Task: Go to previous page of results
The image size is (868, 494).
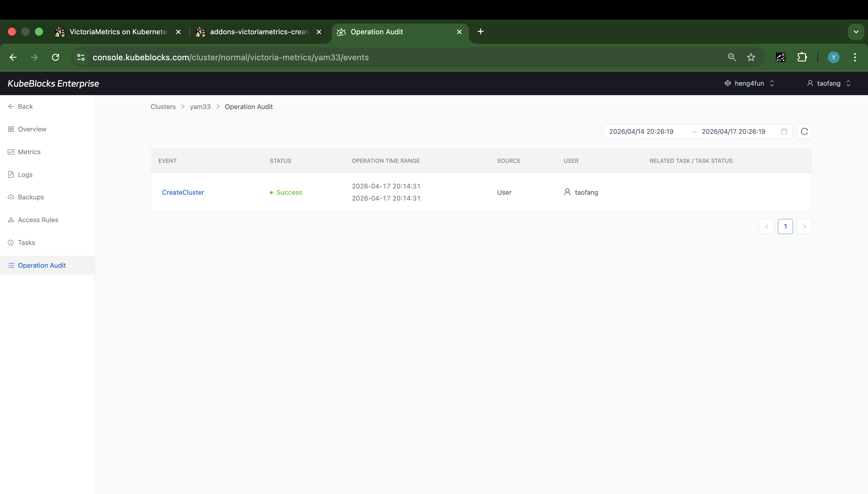Action: coord(766,226)
